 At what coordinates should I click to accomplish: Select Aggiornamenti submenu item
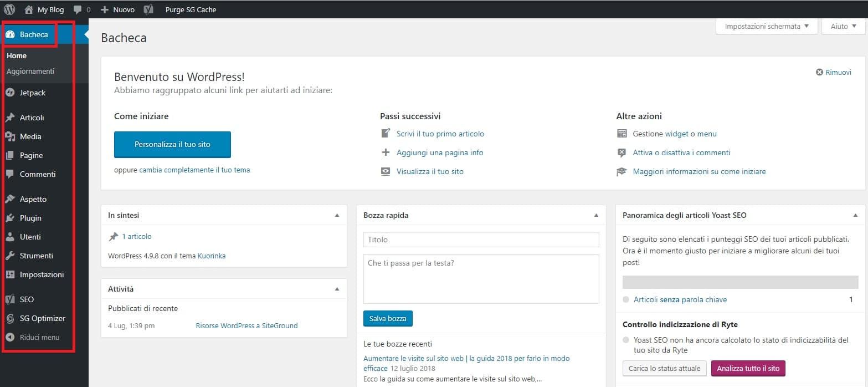point(30,71)
